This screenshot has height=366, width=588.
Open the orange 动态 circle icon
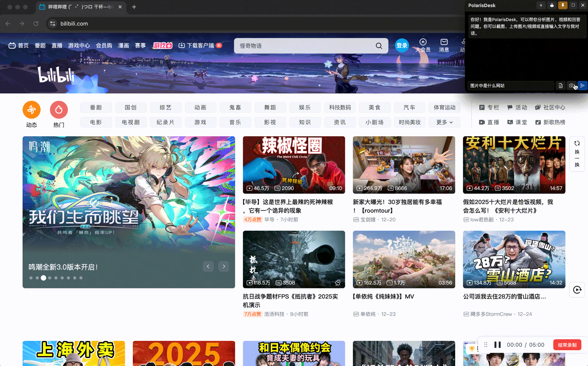[32, 110]
